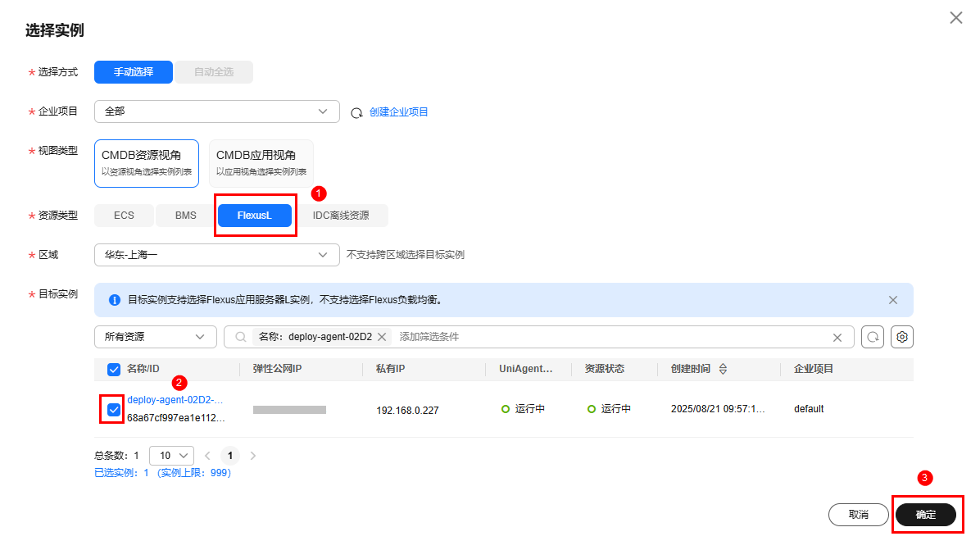This screenshot has width=980, height=550.
Task: Refresh the target instance list
Action: (x=872, y=336)
